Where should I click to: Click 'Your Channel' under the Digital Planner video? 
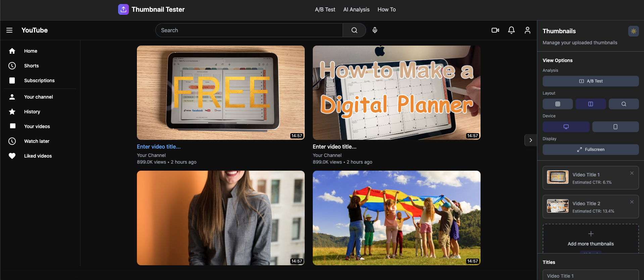pos(327,155)
